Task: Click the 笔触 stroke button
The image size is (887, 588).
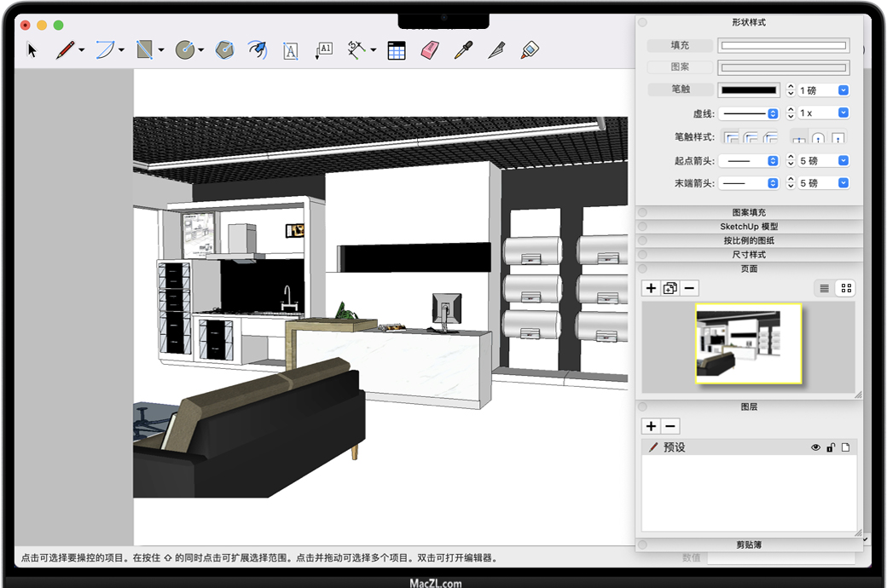Action: (x=680, y=89)
